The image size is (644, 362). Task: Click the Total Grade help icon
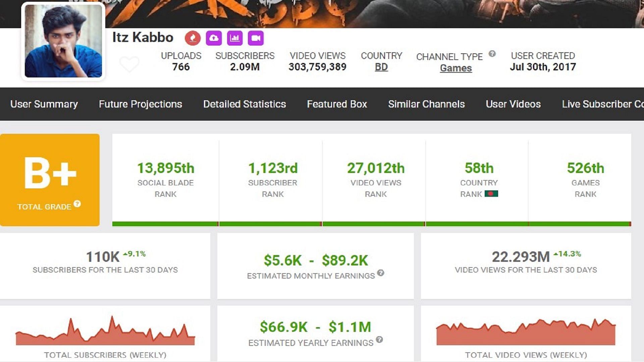[x=77, y=204]
